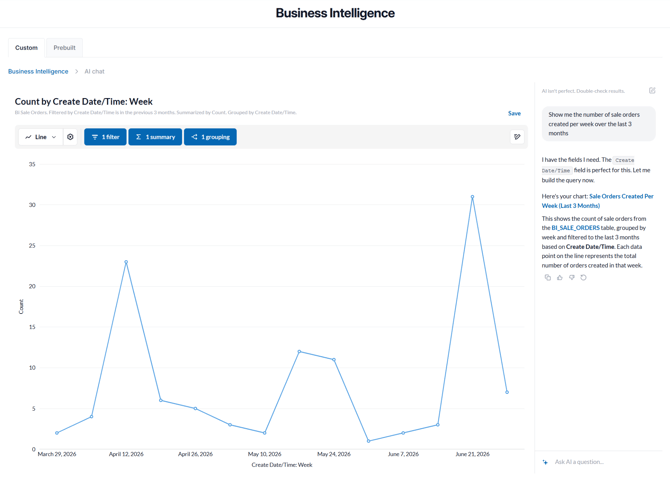
Task: Click the user message about sale orders per week
Action: pyautogui.click(x=599, y=124)
